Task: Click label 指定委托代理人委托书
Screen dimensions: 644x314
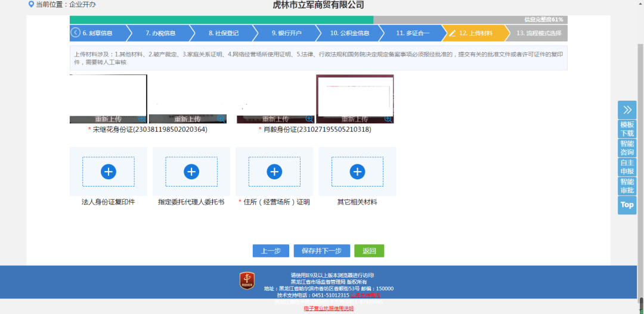Action: tap(191, 203)
